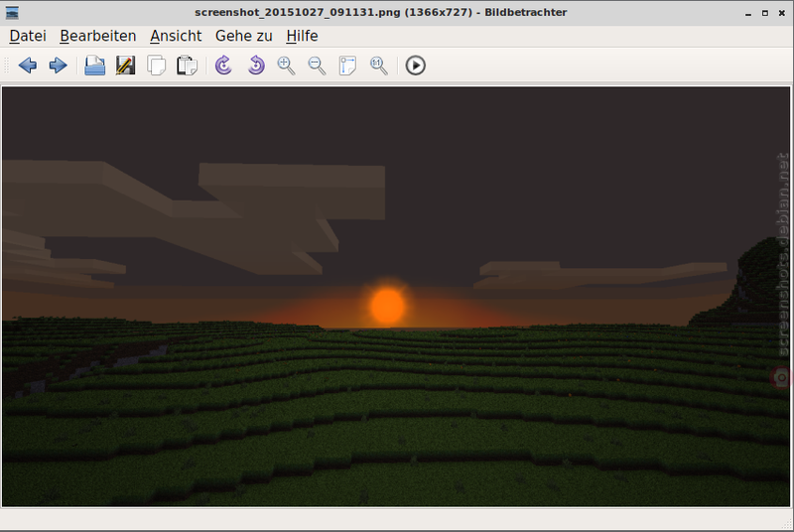794x532 pixels.
Task: Fit the image to the window size
Action: tap(348, 66)
